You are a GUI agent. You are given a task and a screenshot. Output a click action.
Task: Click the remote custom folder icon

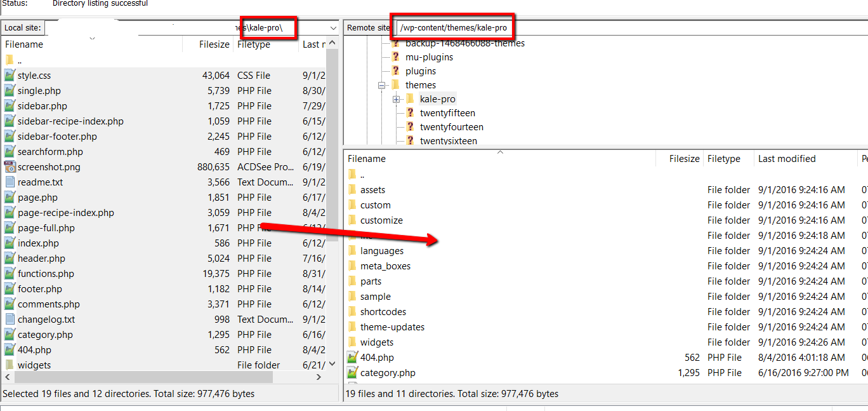(x=353, y=205)
